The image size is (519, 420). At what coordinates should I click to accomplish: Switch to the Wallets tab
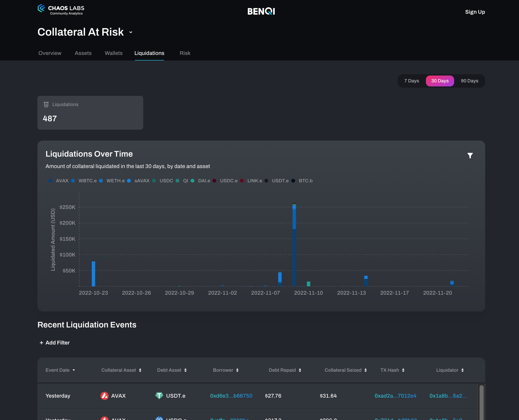(x=113, y=53)
